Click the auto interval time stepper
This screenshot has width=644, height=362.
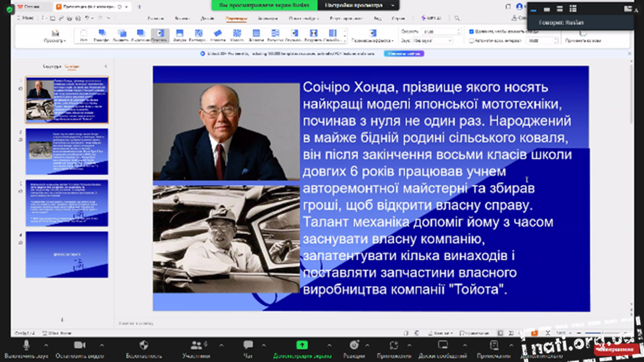[556, 40]
